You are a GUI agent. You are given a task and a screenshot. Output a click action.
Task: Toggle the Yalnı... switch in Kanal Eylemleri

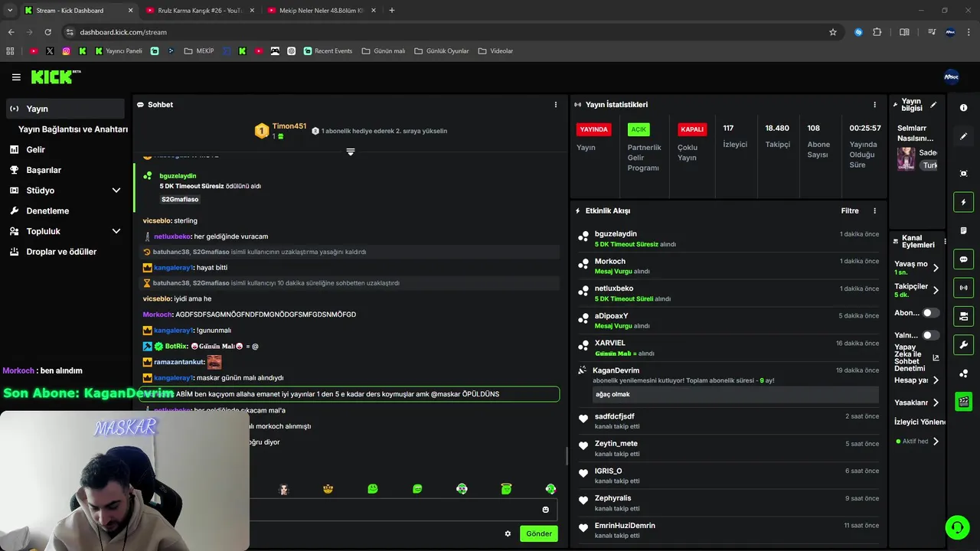coord(931,335)
